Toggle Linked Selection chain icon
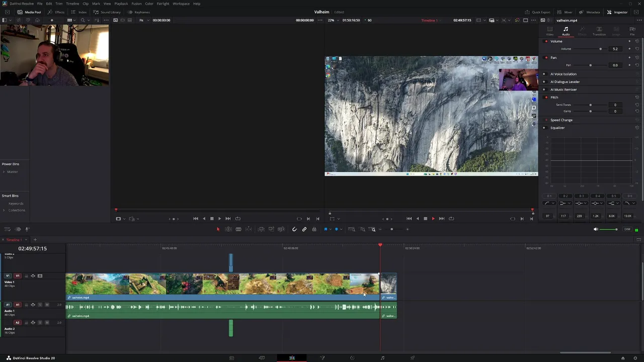Screen dimensions: 644x362 tap(304, 229)
